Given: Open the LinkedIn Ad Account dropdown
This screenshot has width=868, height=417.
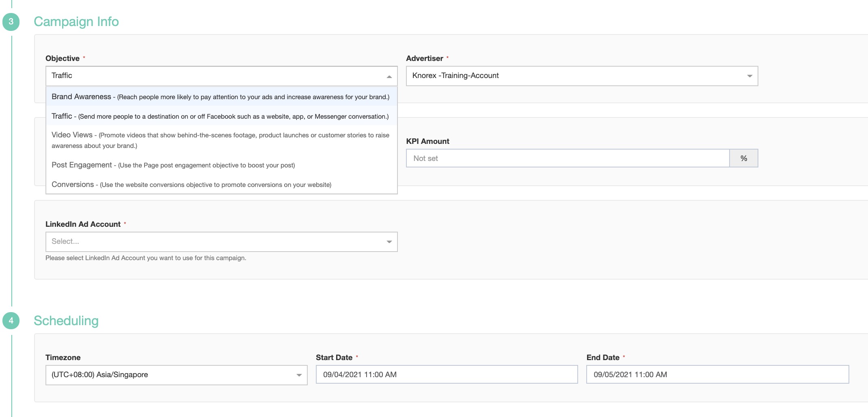Looking at the screenshot, I should (x=215, y=242).
